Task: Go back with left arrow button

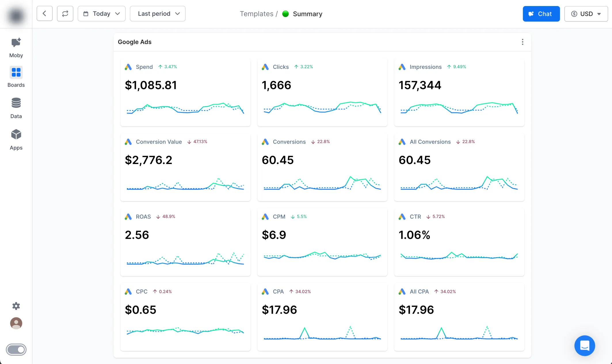Action: tap(45, 14)
